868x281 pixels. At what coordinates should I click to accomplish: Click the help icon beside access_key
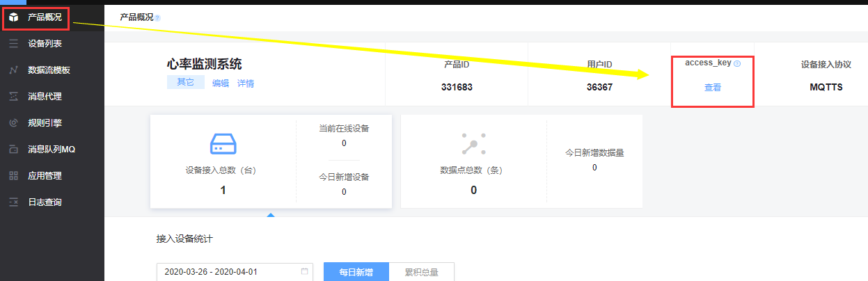pos(737,63)
